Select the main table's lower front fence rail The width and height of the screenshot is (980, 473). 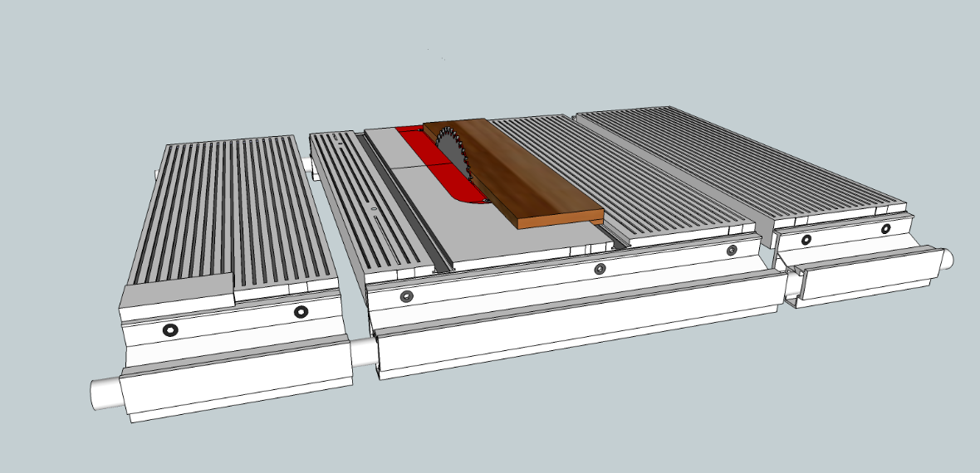tap(581, 325)
